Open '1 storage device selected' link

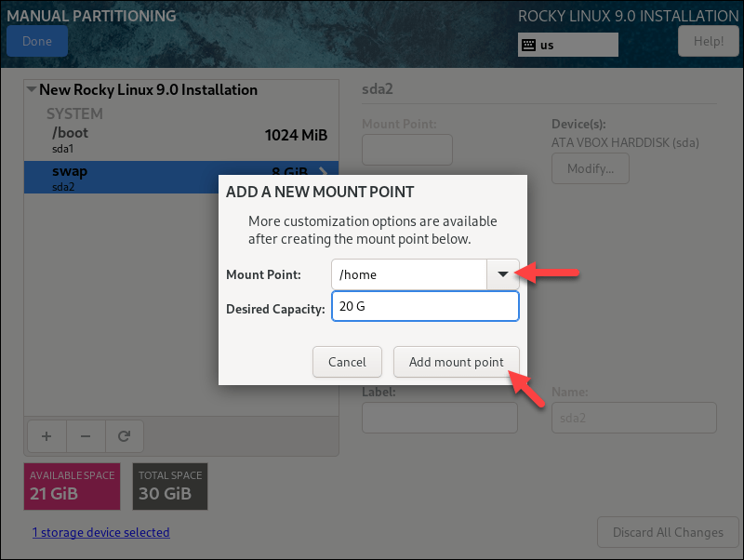pyautogui.click(x=100, y=531)
